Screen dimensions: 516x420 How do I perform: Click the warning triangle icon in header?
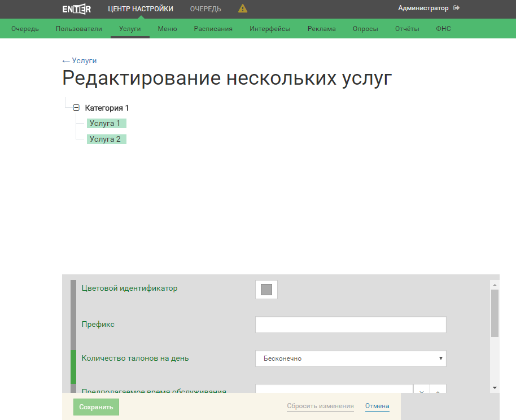[243, 8]
